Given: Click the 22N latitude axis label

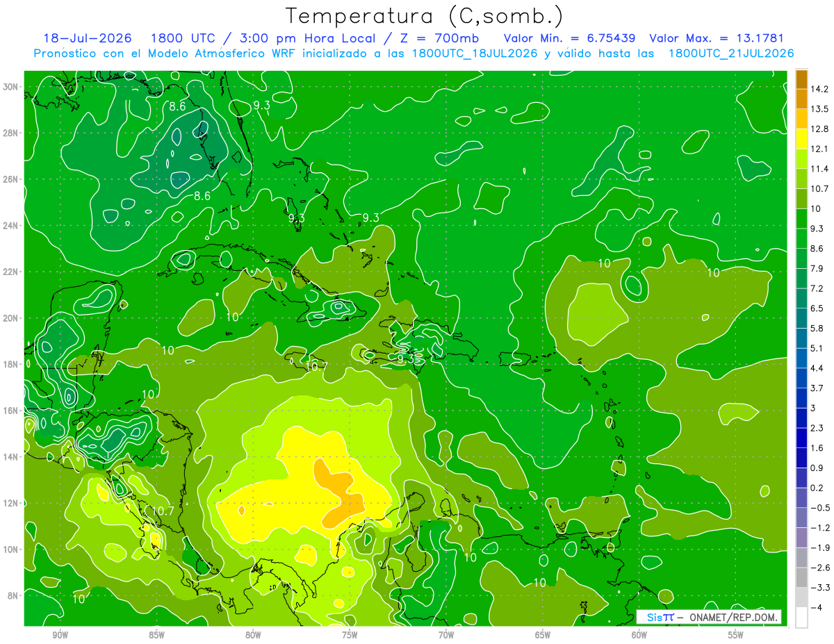Looking at the screenshot, I should (11, 272).
